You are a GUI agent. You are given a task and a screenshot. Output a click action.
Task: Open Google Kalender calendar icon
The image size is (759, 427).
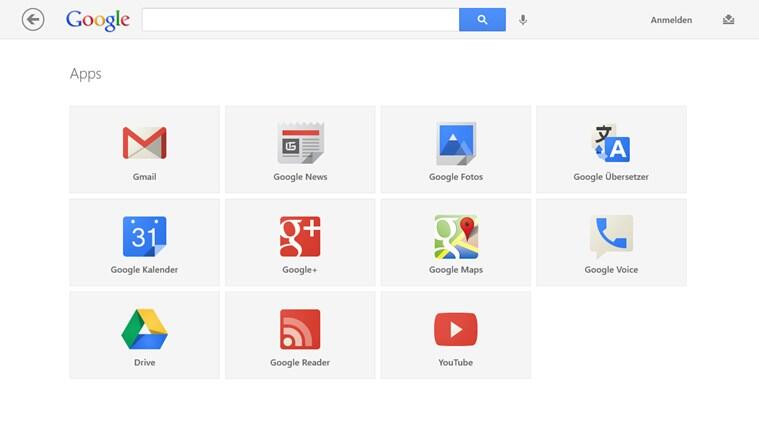(144, 236)
